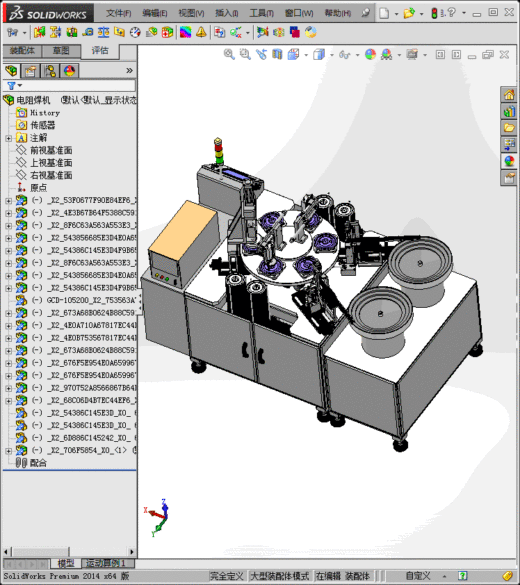
Task: Click the Edit Appearance color ball icon
Action: (370, 54)
